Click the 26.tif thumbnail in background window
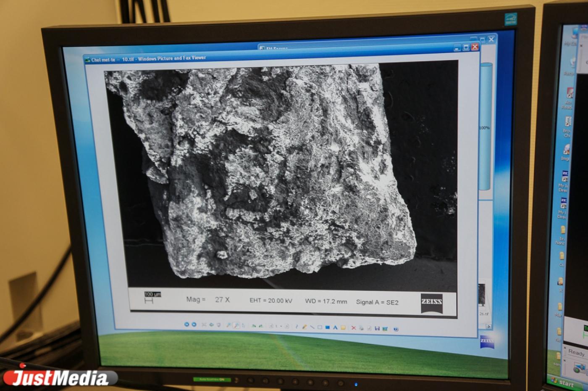 [482, 295]
